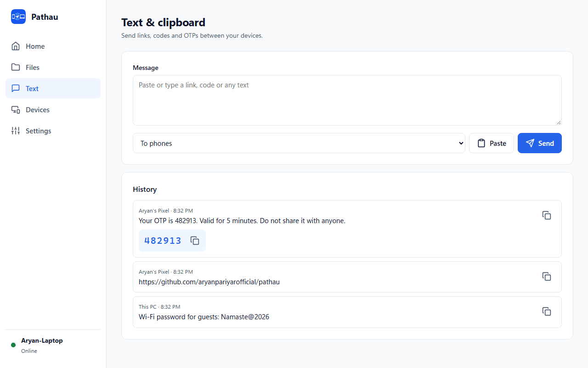The image size is (588, 368).
Task: Open Settings from the sidebar
Action: click(53, 131)
